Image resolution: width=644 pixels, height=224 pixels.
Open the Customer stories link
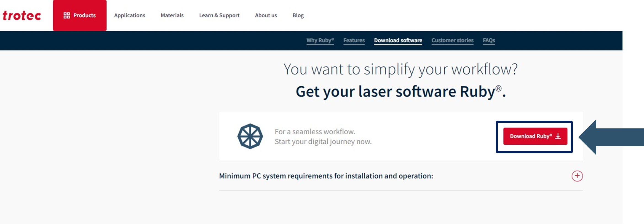point(452,40)
